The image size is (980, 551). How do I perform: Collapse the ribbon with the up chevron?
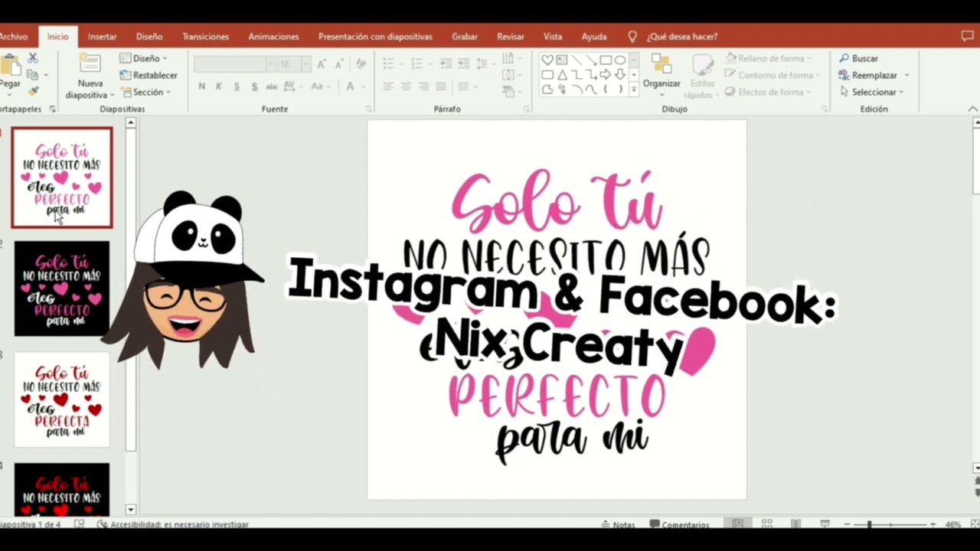point(972,109)
